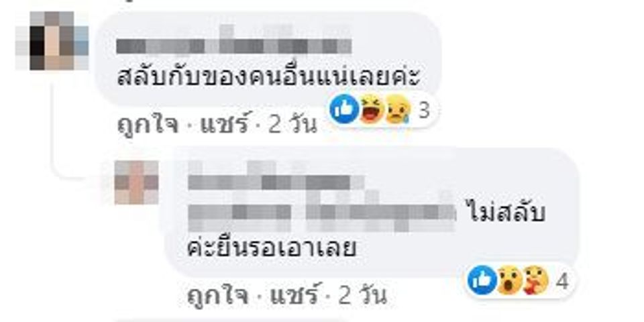Click the blue Like reaction icon on the reply
This screenshot has height=322, width=644.
482,280
